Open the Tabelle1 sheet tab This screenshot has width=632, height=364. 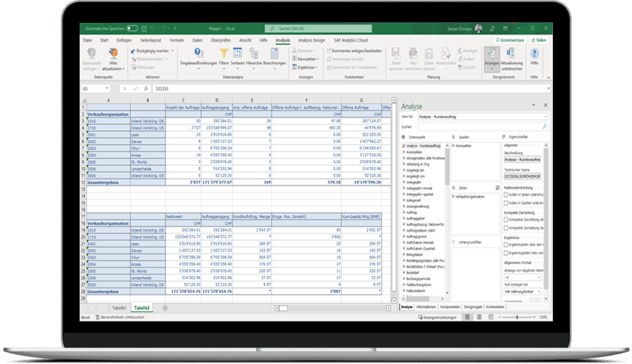point(119,308)
